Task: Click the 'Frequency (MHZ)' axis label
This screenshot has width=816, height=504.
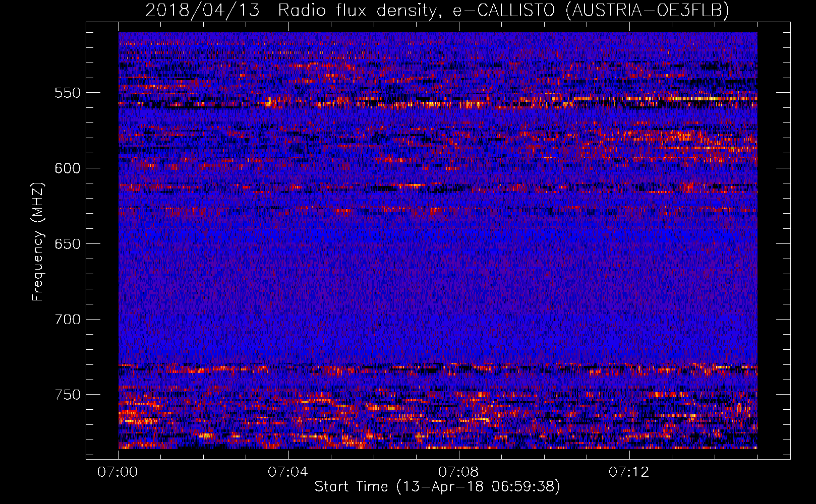Action: [38, 241]
